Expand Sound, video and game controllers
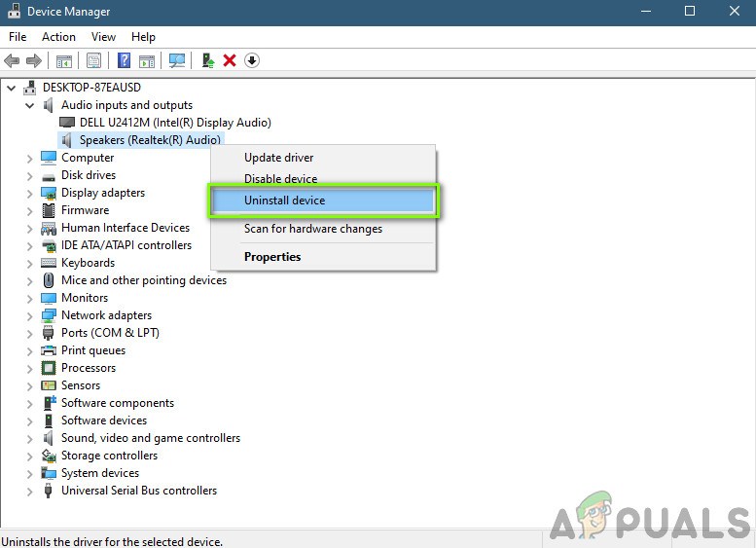756x548 pixels. pyautogui.click(x=30, y=438)
